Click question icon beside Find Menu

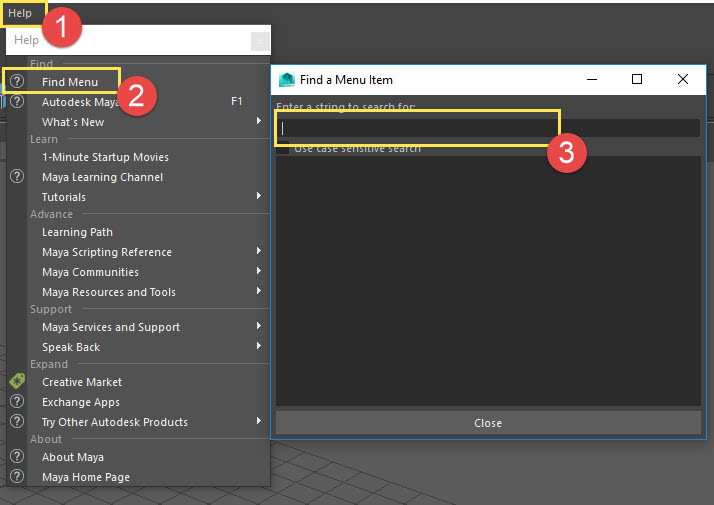(x=17, y=81)
